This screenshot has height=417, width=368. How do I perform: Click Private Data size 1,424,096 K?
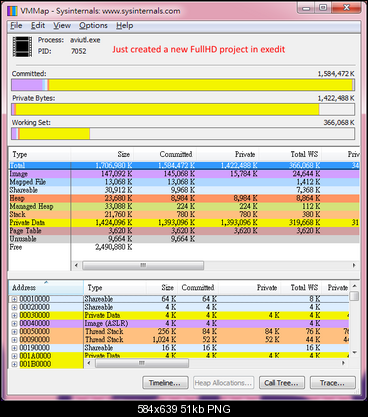tap(113, 223)
